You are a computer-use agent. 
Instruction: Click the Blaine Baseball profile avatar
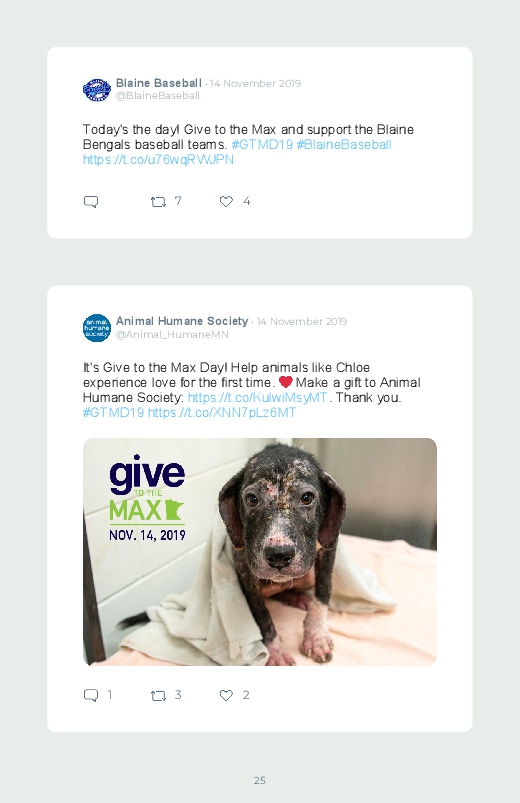(x=97, y=90)
